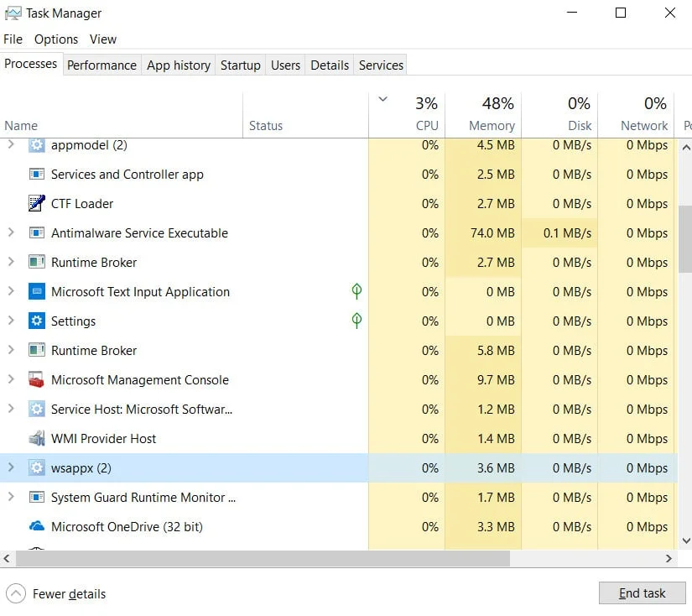Click Microsoft OneDrive cloud icon

click(x=37, y=526)
